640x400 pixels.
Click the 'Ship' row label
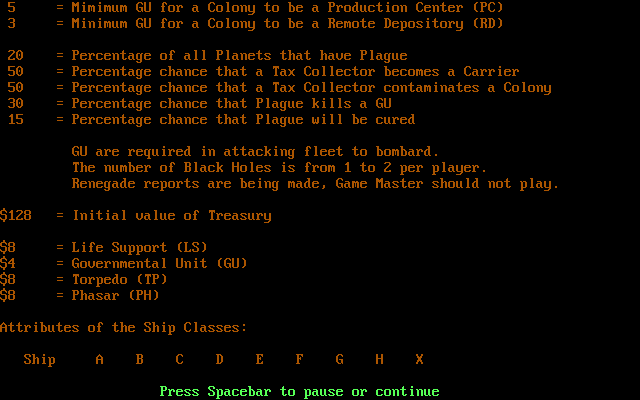pos(40,360)
